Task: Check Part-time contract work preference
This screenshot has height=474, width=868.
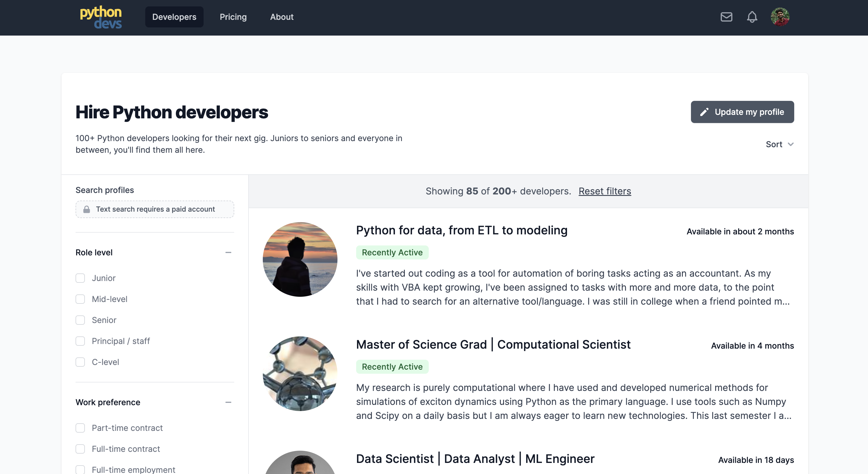Action: pyautogui.click(x=80, y=428)
